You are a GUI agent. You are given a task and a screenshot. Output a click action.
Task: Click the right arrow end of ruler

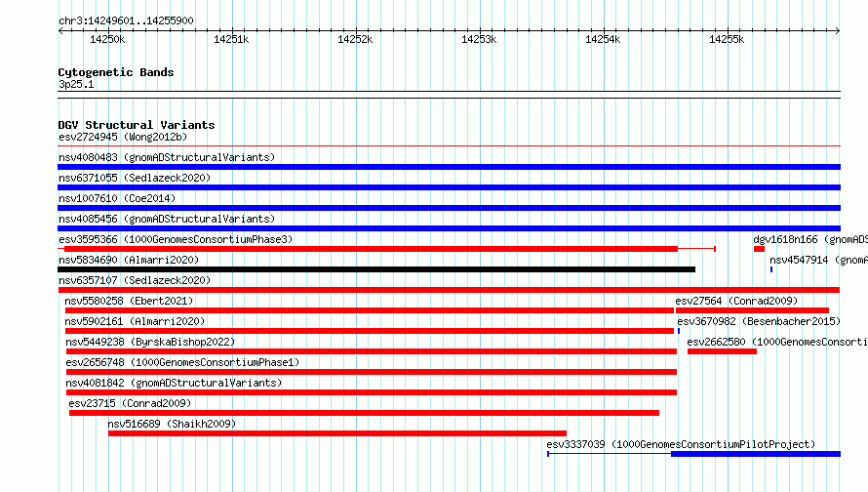[838, 30]
